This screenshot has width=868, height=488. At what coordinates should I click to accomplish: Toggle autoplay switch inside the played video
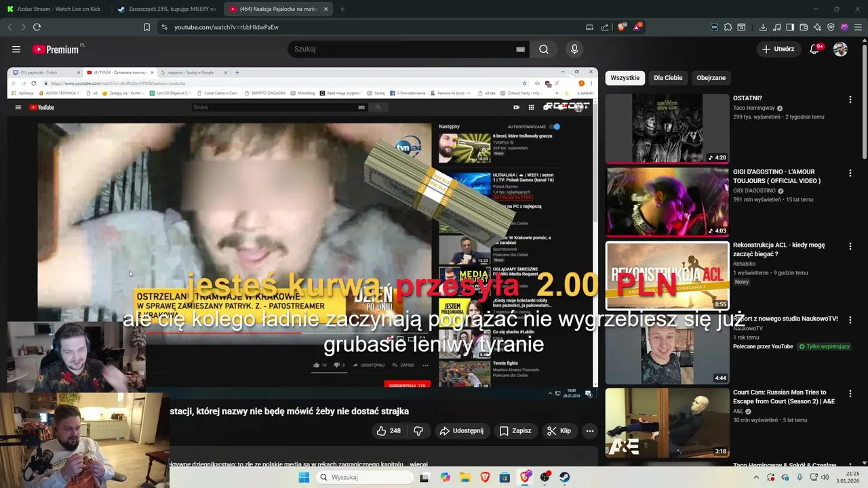click(x=555, y=127)
